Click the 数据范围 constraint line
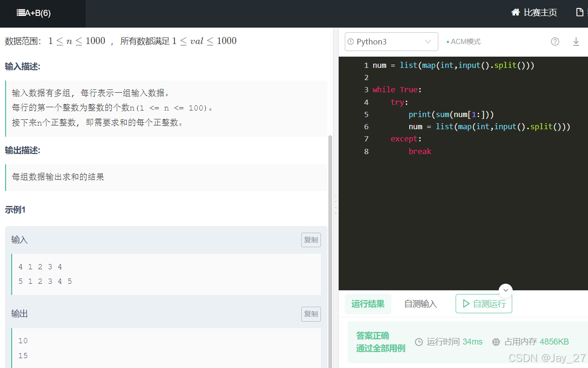Screen dimensions: 588x368 (121, 41)
